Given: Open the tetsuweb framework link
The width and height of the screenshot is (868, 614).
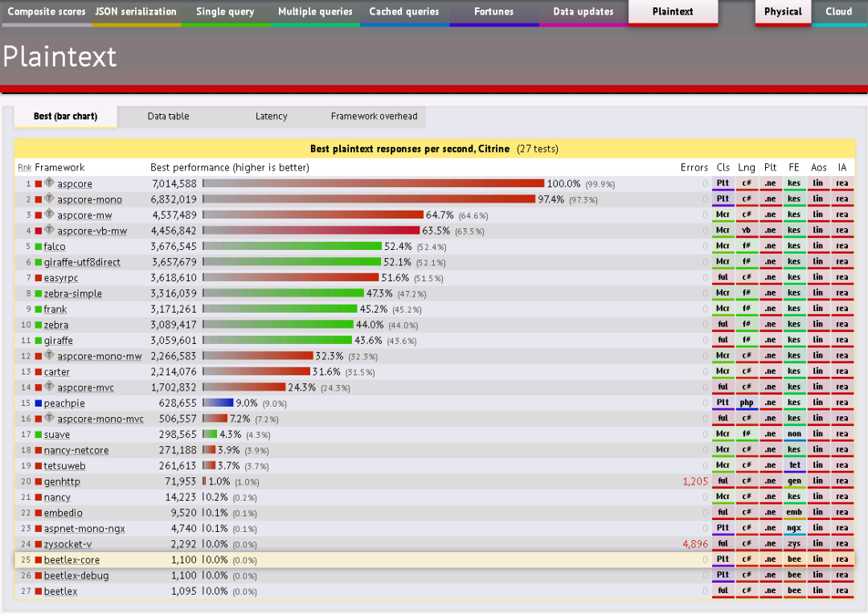Looking at the screenshot, I should 65,466.
